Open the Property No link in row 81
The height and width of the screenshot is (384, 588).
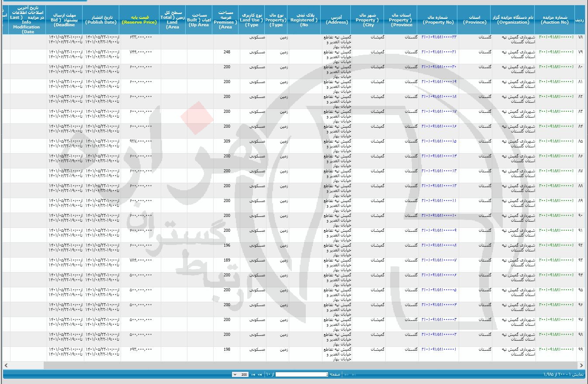(x=439, y=82)
